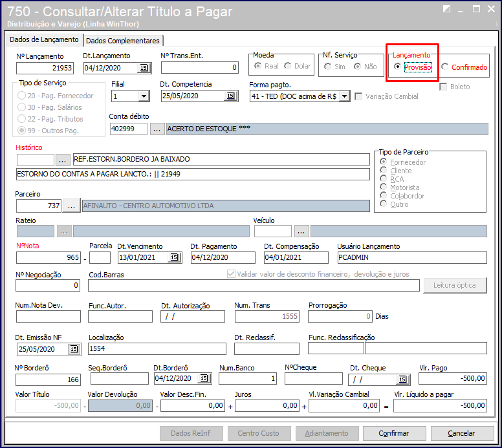502x448 pixels.
Task: Toggle Validar valor de desconto financeiro checkbox
Action: [231, 274]
